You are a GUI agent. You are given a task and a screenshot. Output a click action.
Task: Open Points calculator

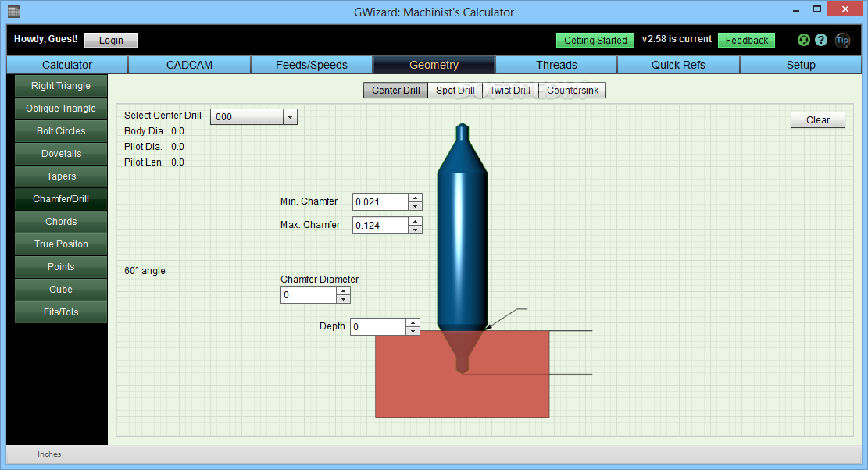(x=61, y=267)
